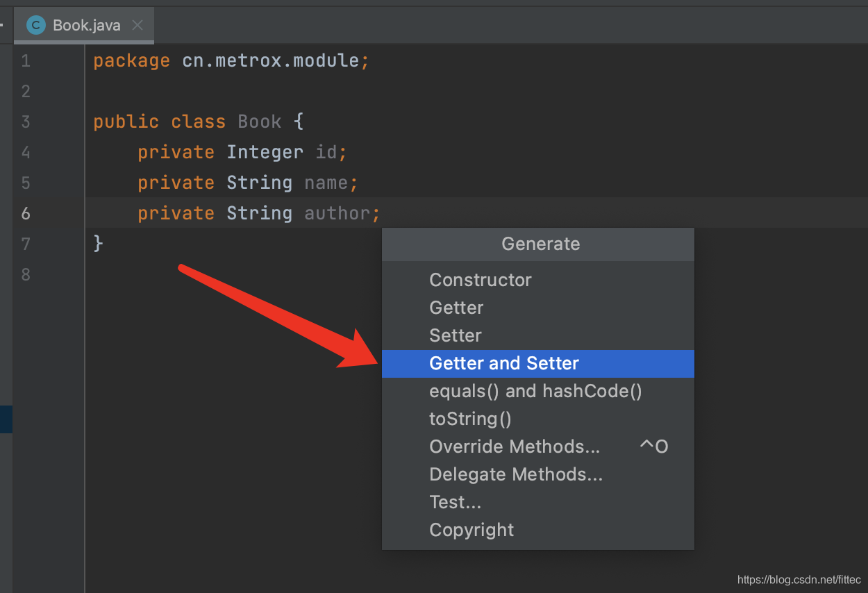The image size is (868, 593).
Task: Choose Copyright from Generate menu
Action: [538, 530]
